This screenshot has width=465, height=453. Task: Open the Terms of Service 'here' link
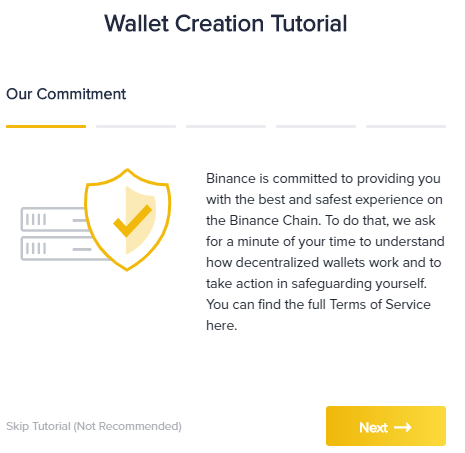point(221,325)
